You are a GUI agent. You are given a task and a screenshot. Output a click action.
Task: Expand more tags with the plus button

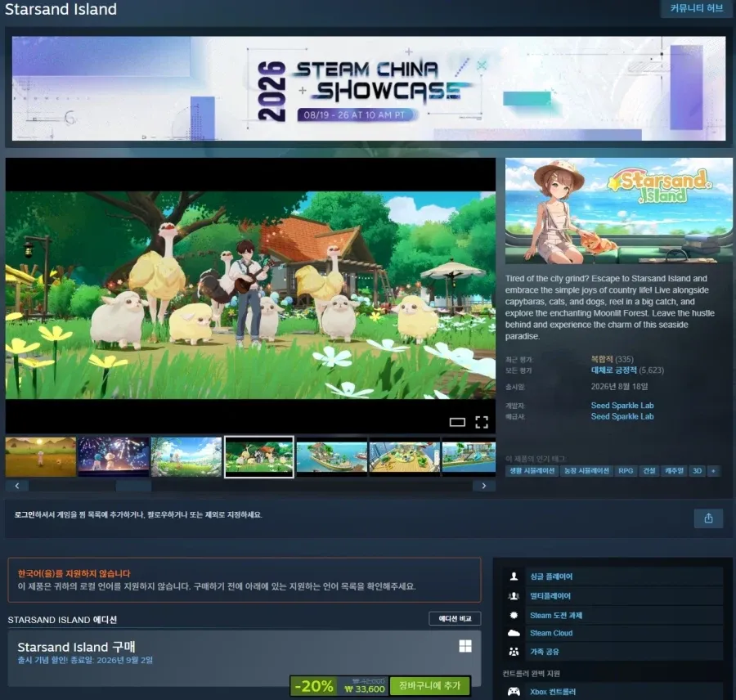coord(713,471)
